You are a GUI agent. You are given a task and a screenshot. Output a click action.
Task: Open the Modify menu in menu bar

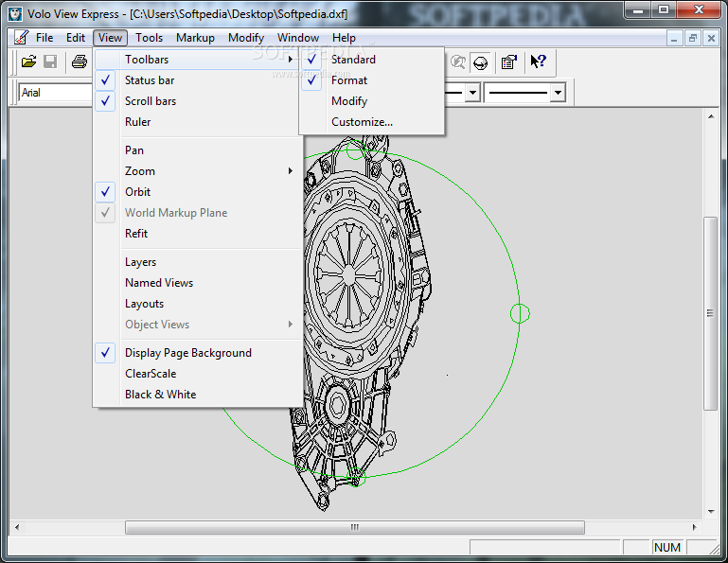pyautogui.click(x=246, y=38)
